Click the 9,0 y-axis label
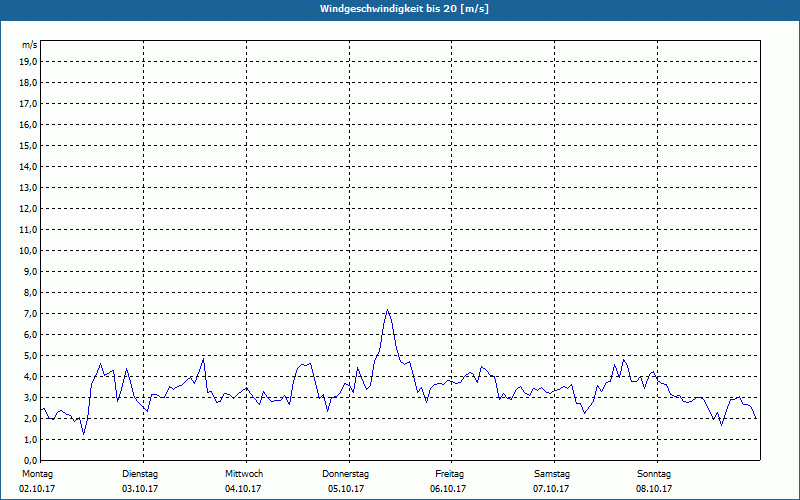The width and height of the screenshot is (800, 500). [x=31, y=271]
